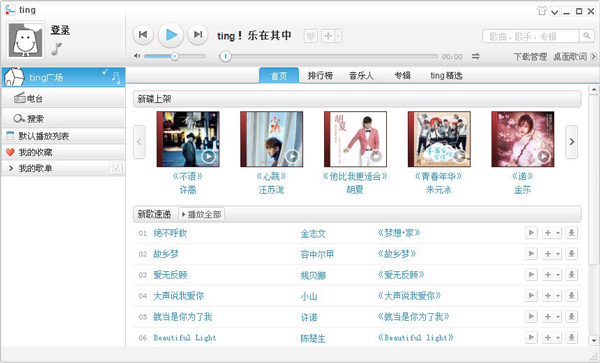Open add dropdown for 爱无反顾 row

558,275
